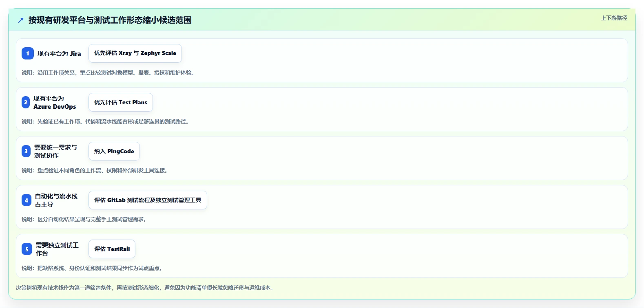
Task: Click the 评估 TestRail button
Action: point(112,249)
